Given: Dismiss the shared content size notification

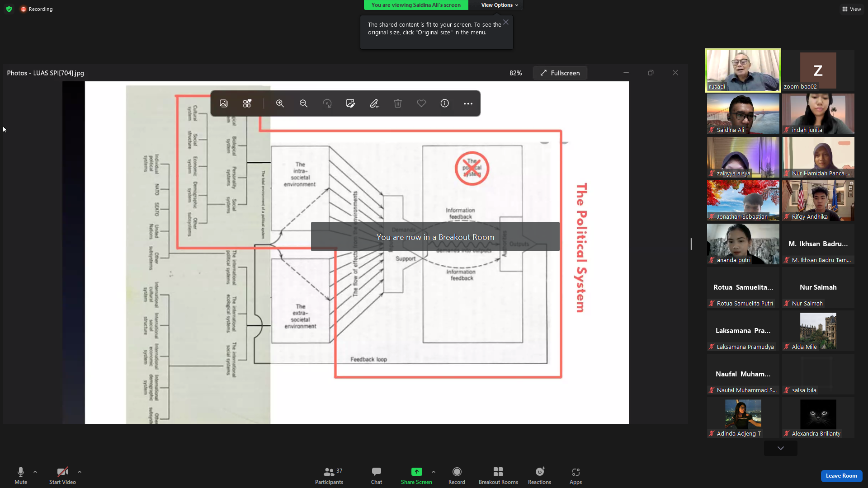Looking at the screenshot, I should pos(506,22).
